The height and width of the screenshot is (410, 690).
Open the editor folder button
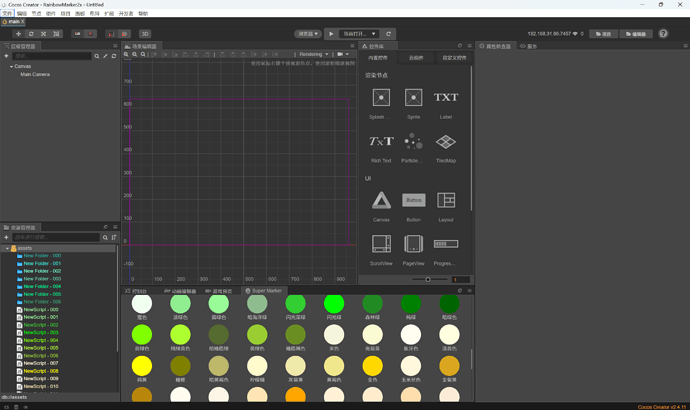[636, 34]
